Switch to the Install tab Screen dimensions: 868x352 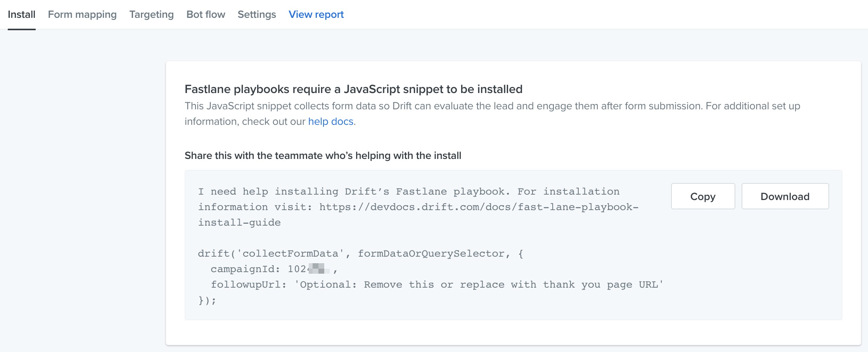pos(22,14)
